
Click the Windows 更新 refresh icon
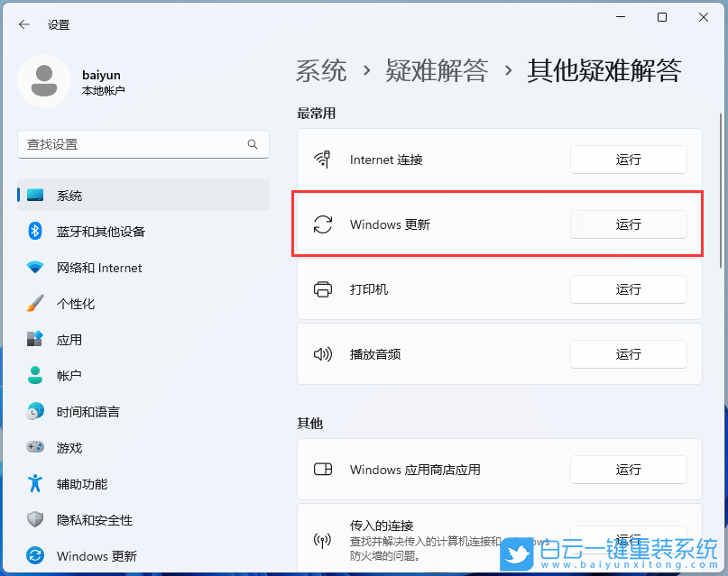[x=323, y=224]
